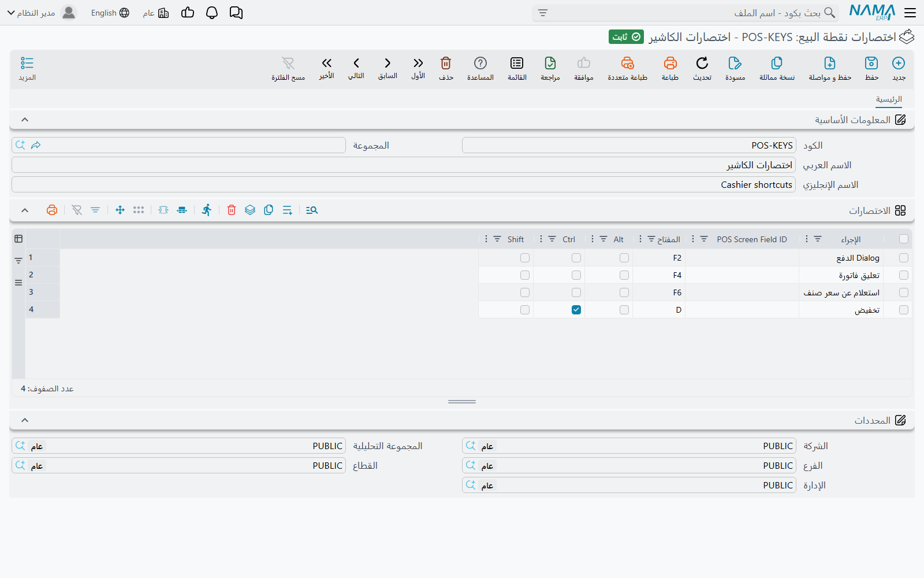Enable Shift for the F4 row
The width and height of the screenshot is (924, 578).
(x=525, y=275)
